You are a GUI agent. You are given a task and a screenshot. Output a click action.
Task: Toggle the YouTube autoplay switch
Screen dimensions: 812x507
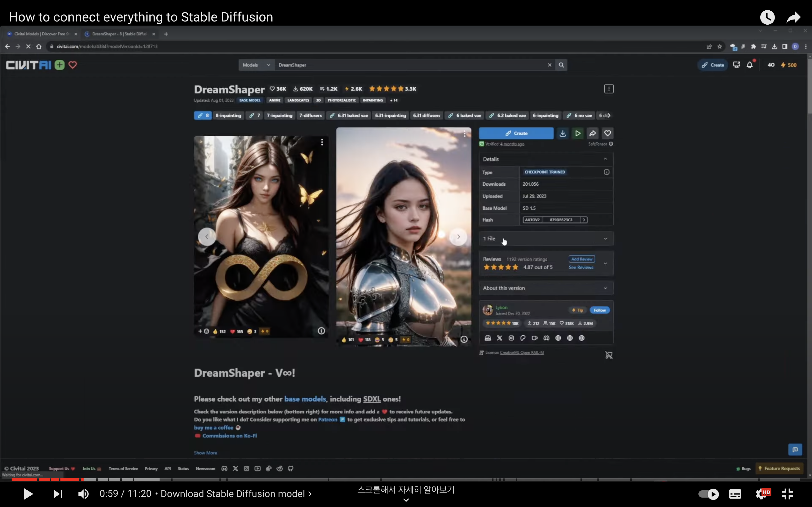click(x=708, y=493)
